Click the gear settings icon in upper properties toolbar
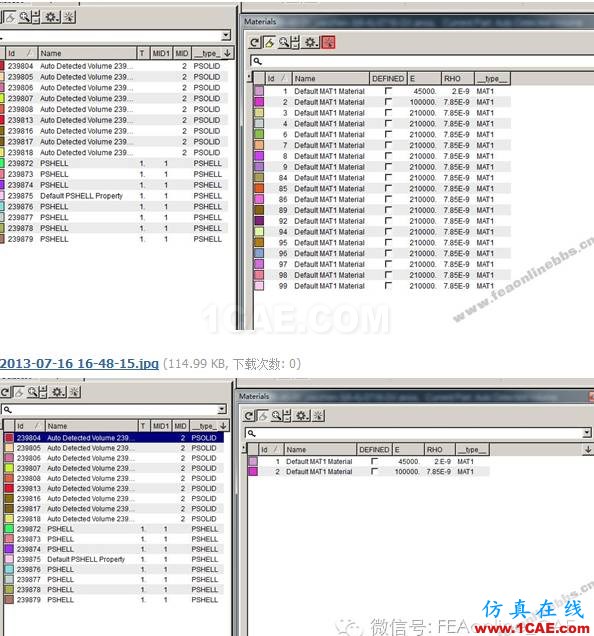The image size is (594, 636). [x=52, y=17]
